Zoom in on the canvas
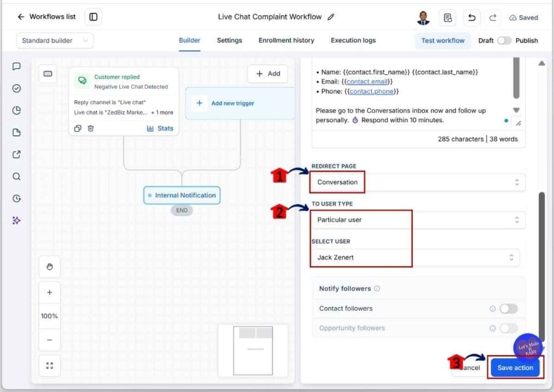This screenshot has width=554, height=392. 49,293
